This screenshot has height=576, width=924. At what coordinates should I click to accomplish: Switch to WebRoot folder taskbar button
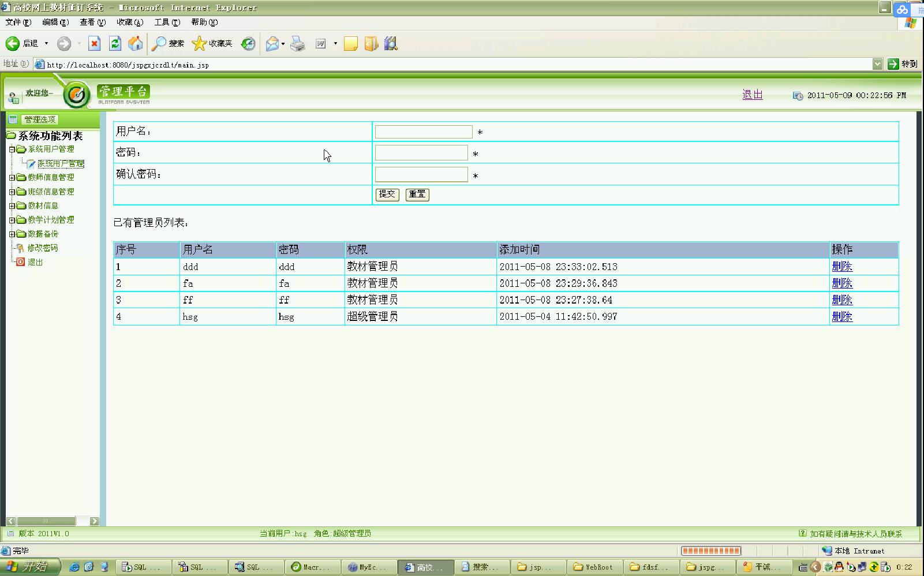[594, 567]
